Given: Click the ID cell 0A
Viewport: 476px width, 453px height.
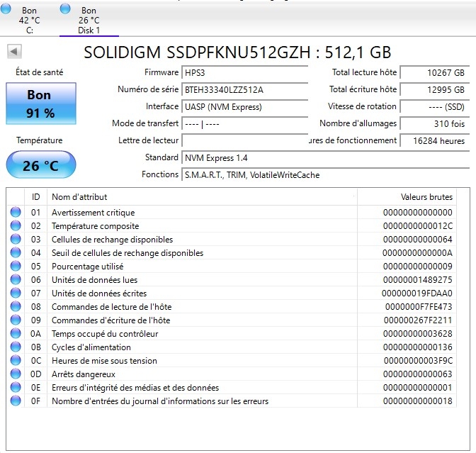Looking at the screenshot, I should click(x=35, y=334).
